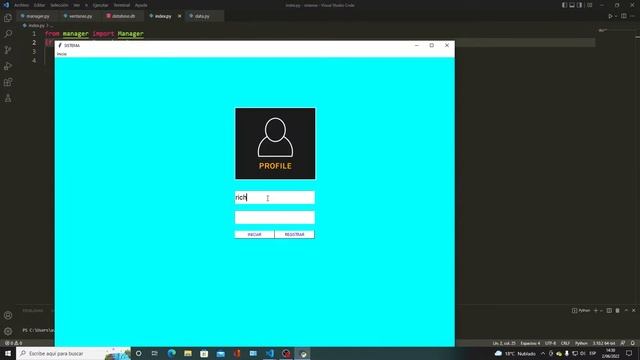Click Windows taskbar search box

73,353
